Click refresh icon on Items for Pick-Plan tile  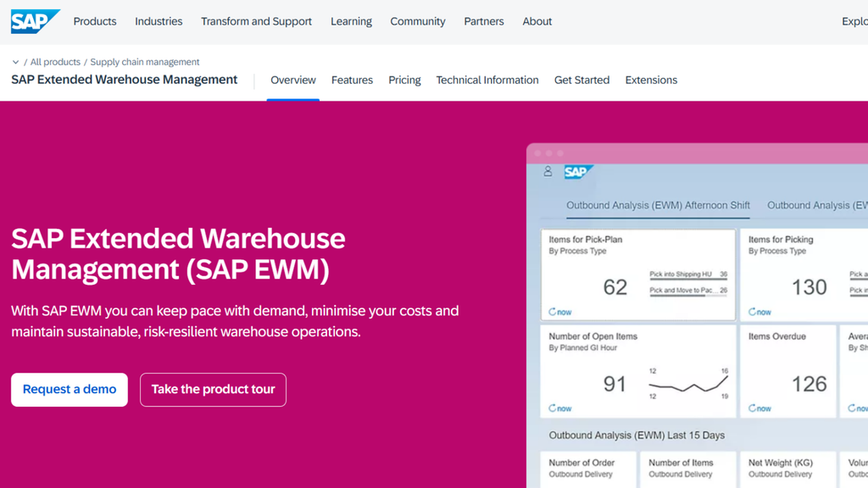pos(552,312)
